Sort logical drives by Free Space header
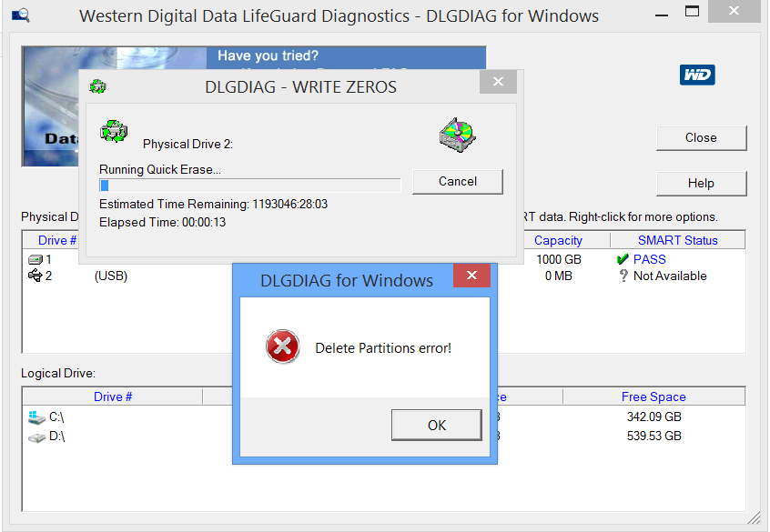Image resolution: width=770 pixels, height=532 pixels. pyautogui.click(x=653, y=396)
